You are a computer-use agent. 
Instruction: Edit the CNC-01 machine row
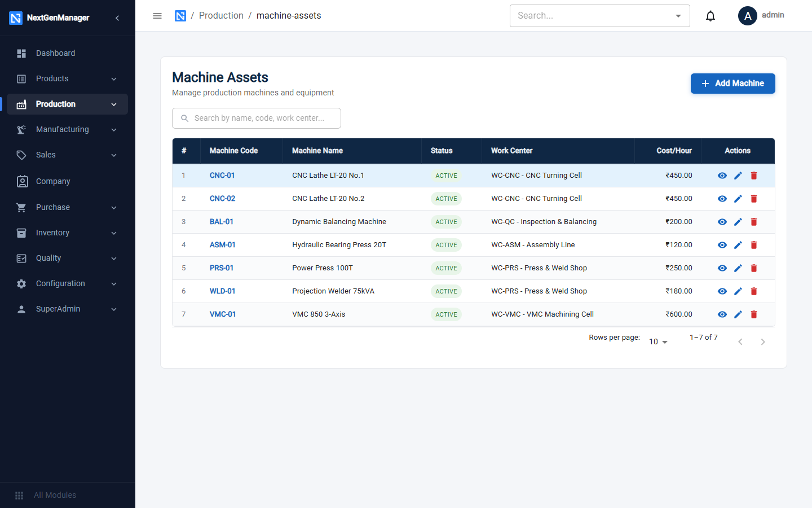click(x=738, y=176)
